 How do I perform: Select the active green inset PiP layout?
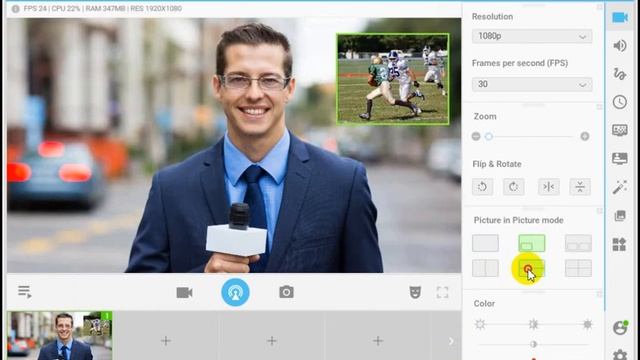coord(532,243)
